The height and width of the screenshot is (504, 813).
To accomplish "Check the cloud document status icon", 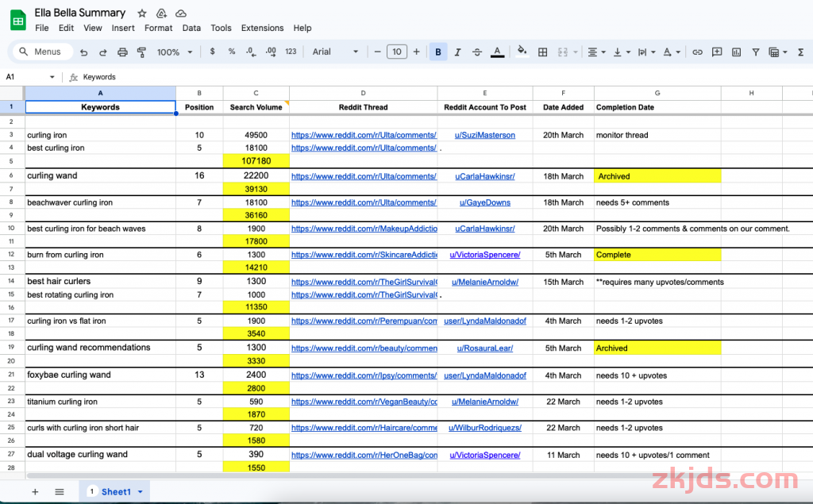I will [181, 13].
